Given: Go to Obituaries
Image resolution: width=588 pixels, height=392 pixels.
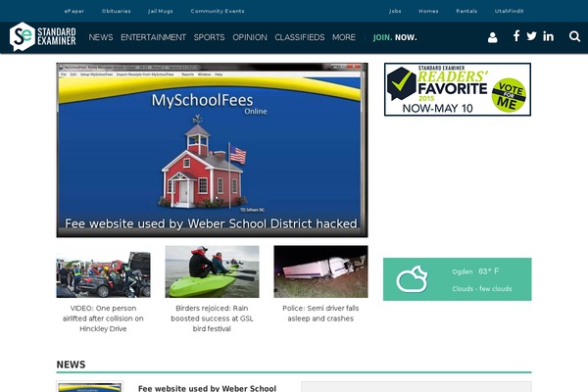Looking at the screenshot, I should (x=117, y=11).
